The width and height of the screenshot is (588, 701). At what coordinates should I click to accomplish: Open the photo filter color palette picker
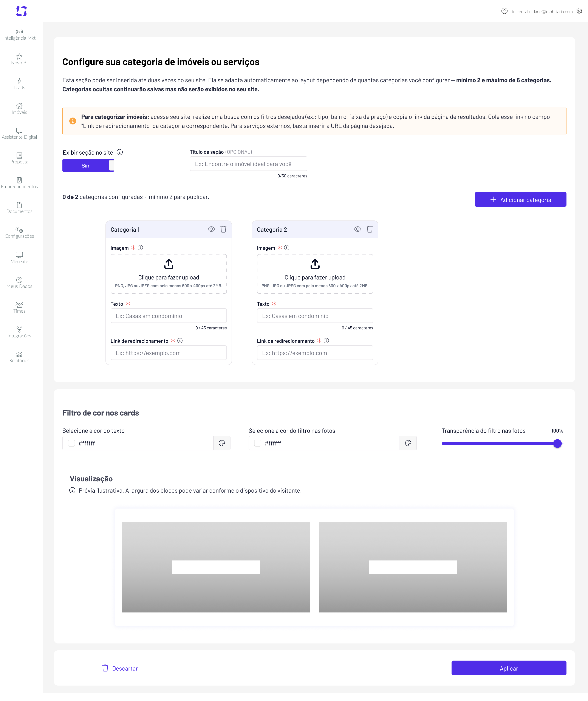point(408,443)
